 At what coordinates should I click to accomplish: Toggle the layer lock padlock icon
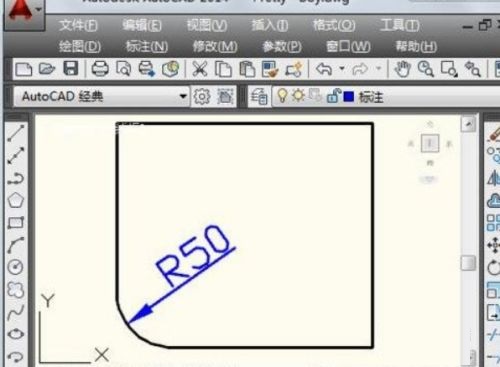point(333,96)
